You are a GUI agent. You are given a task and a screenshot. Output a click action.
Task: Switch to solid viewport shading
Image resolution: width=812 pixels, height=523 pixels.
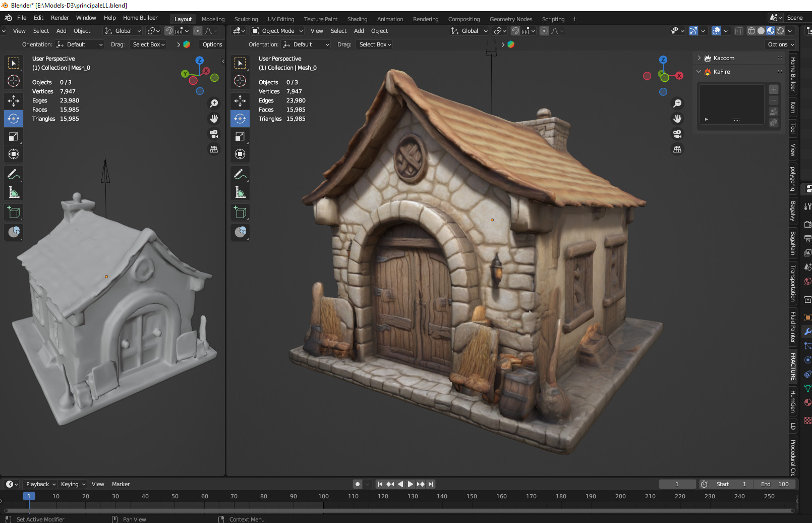click(761, 31)
